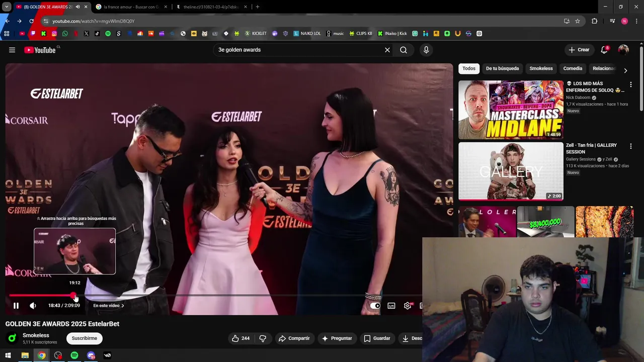Open a new browser tab
The height and width of the screenshot is (362, 644).
click(x=258, y=7)
